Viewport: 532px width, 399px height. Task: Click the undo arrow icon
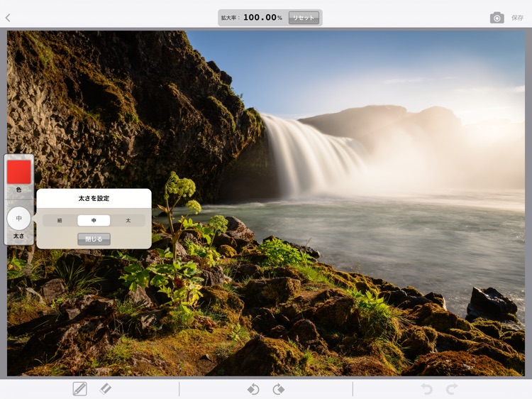[x=426, y=389]
